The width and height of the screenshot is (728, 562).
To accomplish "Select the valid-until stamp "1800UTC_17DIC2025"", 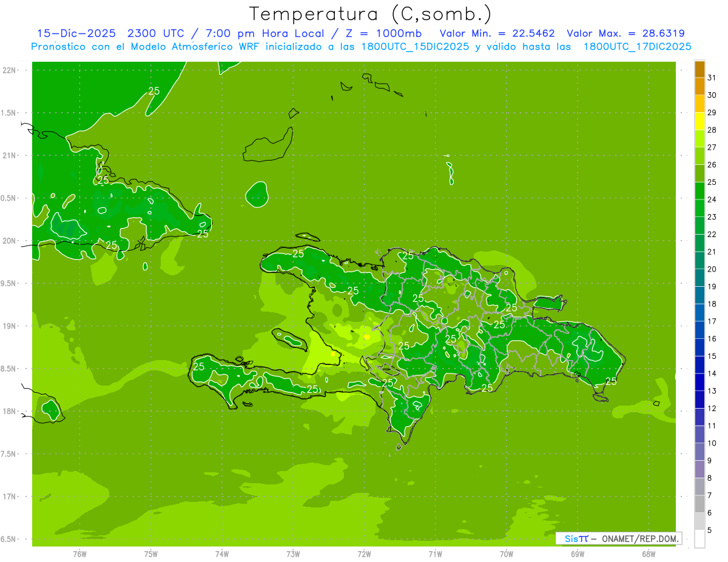I will coord(637,47).
